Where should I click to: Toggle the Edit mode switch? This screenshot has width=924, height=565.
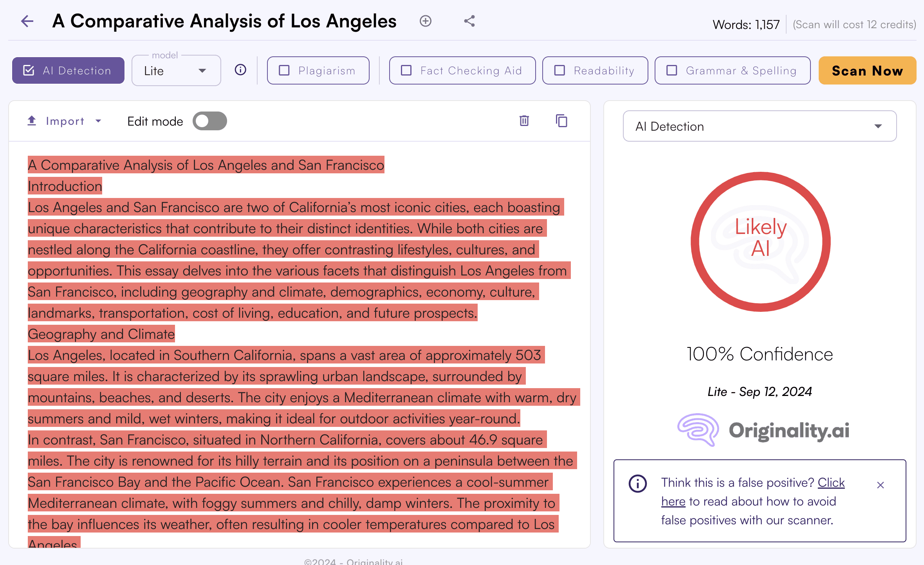click(x=210, y=121)
